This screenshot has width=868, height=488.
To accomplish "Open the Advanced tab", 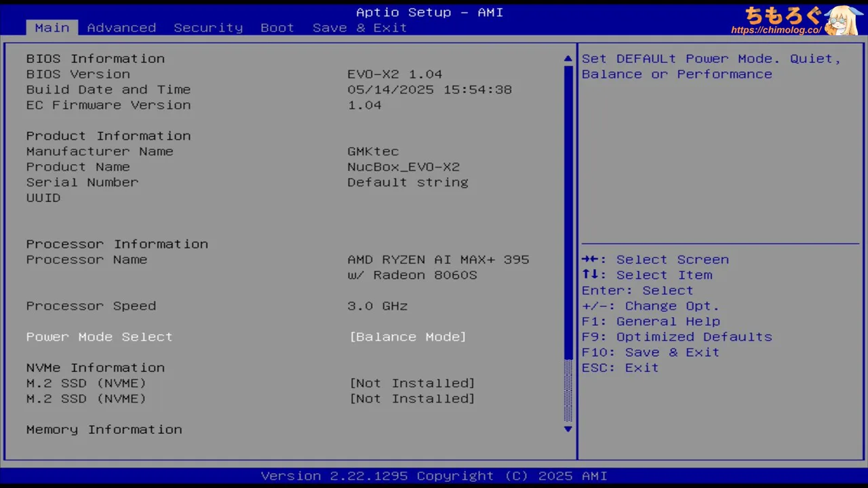I will pos(121,28).
